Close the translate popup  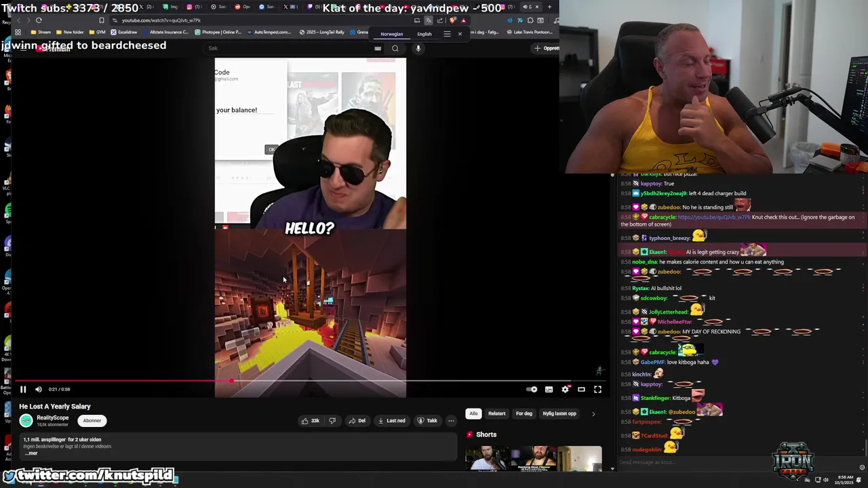coord(460,34)
